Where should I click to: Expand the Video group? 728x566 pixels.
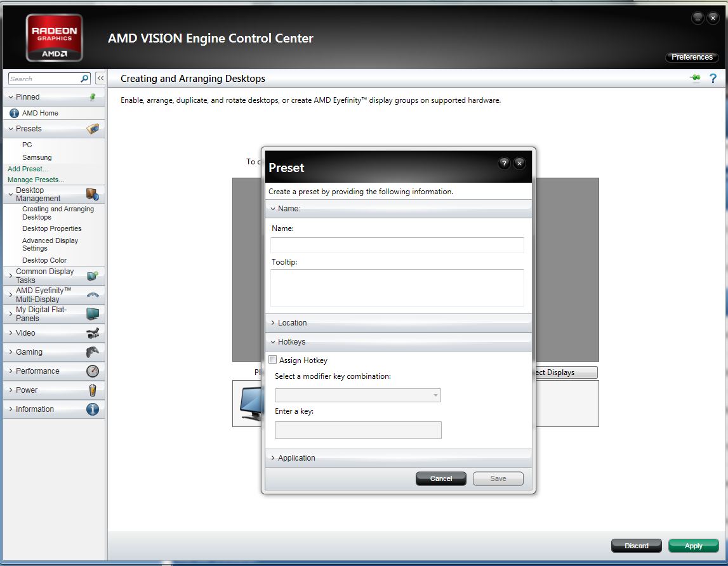coord(11,333)
